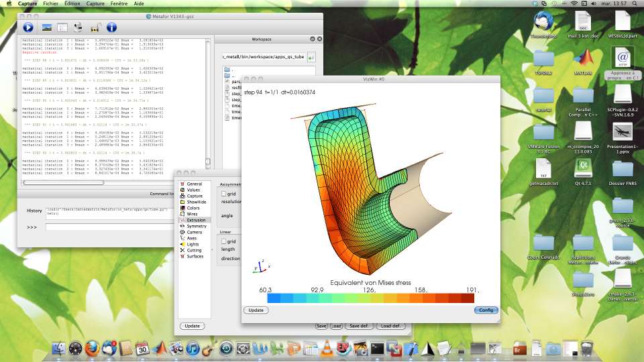The image size is (644, 362).
Task: Click Update button in the config dialog
Action: 192,326
